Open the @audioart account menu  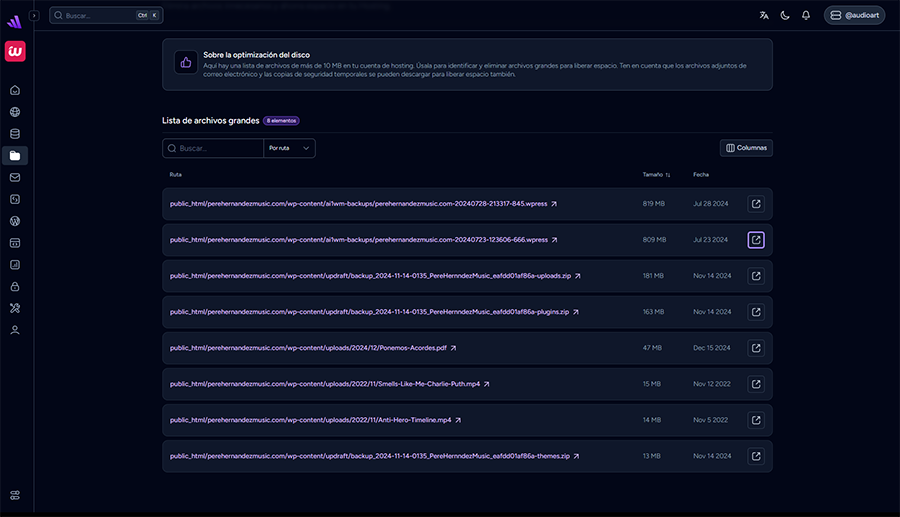854,15
